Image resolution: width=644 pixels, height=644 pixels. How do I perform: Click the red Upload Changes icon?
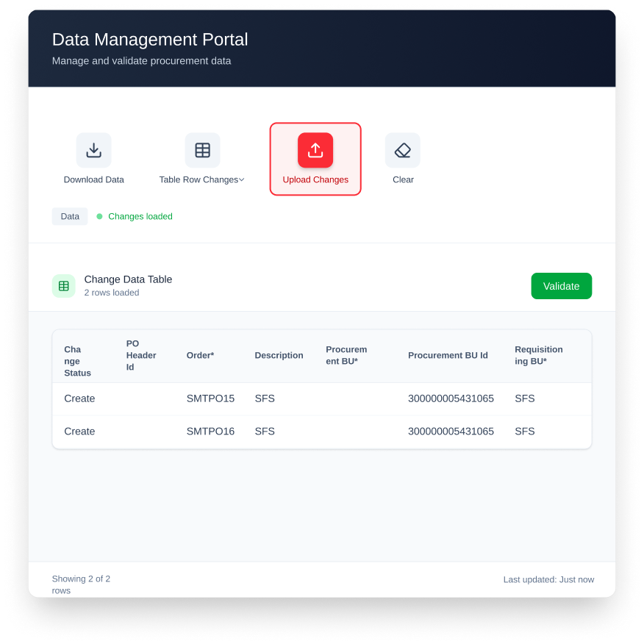pyautogui.click(x=315, y=150)
